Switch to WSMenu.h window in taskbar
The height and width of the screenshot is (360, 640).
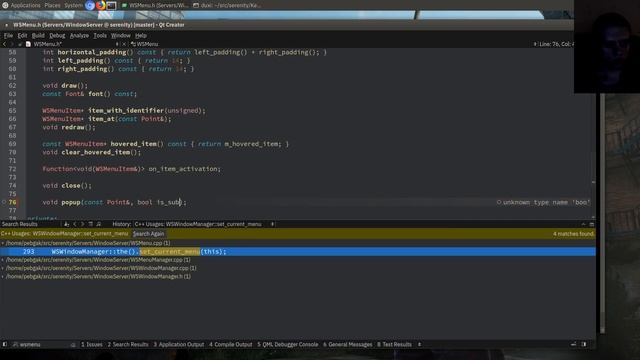click(x=155, y=5)
